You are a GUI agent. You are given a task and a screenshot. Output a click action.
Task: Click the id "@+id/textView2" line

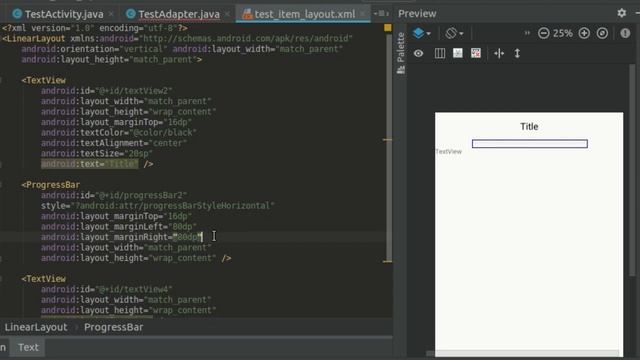[x=107, y=91]
